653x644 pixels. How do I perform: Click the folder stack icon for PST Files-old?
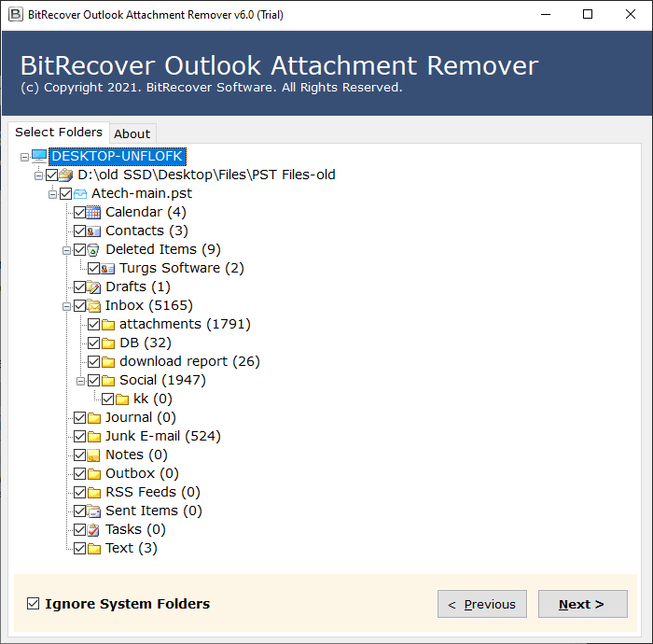[x=66, y=175]
